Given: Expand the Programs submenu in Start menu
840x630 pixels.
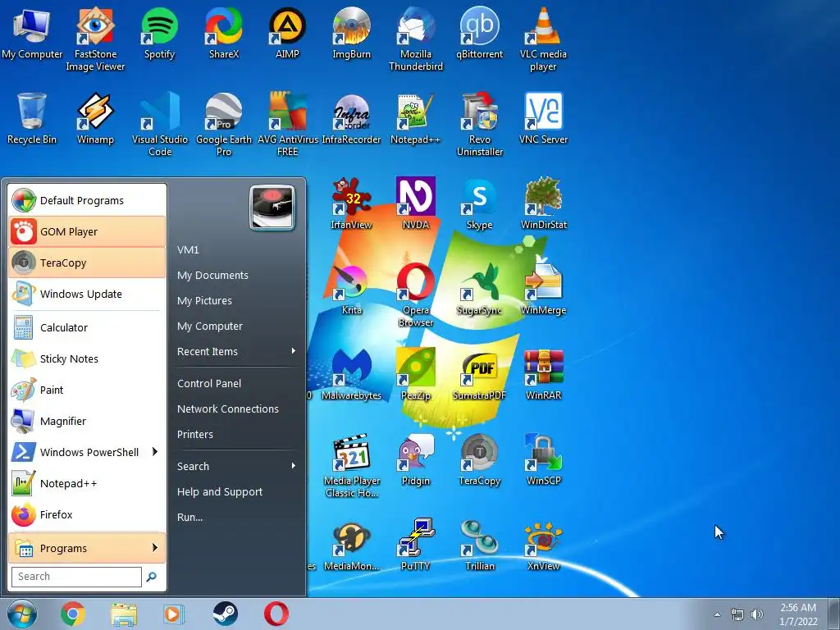Looking at the screenshot, I should click(x=87, y=548).
